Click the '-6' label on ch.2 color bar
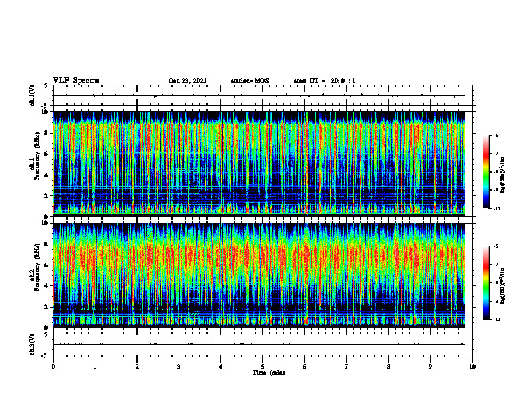This screenshot has width=532, height=411. [496, 246]
